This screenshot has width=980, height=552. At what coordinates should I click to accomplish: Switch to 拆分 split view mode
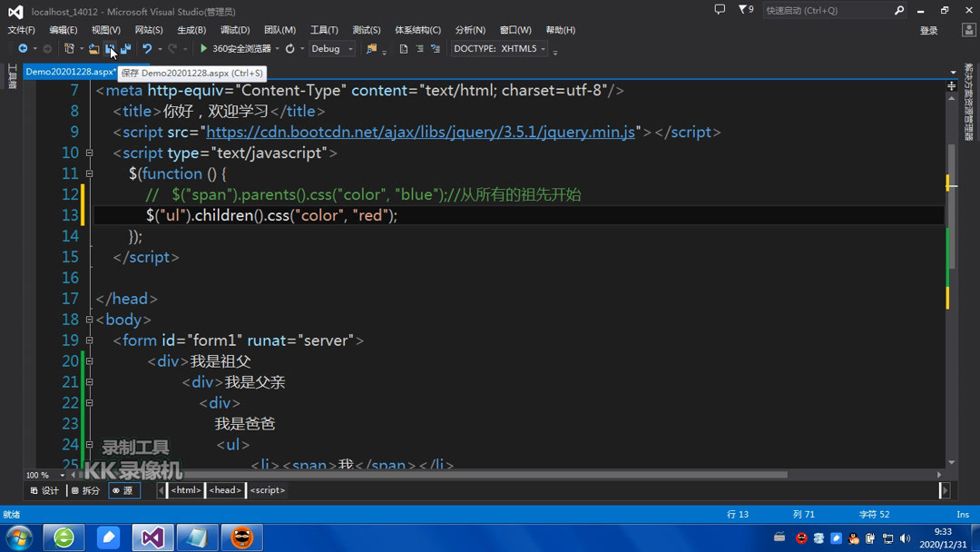86,490
